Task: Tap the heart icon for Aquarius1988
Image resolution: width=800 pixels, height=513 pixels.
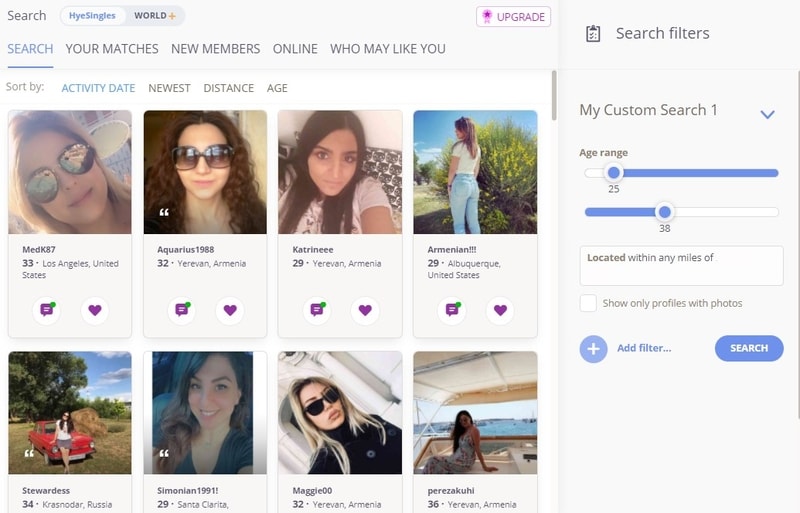Action: tap(230, 310)
